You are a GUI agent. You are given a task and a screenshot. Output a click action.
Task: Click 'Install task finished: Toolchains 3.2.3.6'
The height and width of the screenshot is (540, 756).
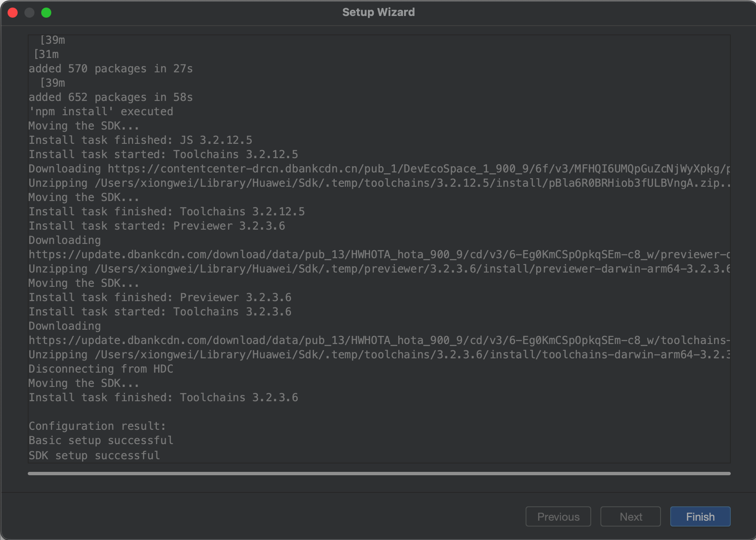(x=163, y=397)
